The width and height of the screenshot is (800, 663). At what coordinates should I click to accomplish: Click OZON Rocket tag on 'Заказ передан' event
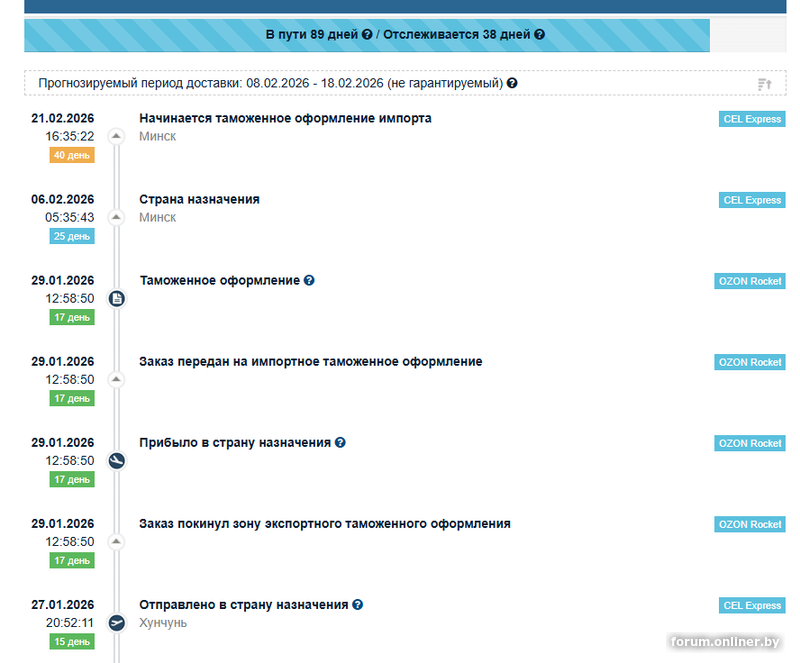pos(749,362)
